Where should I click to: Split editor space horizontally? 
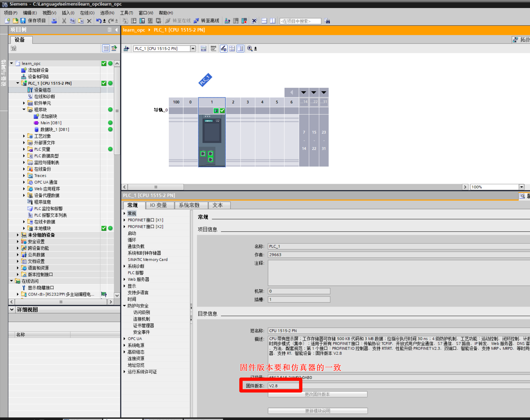pyautogui.click(x=264, y=21)
